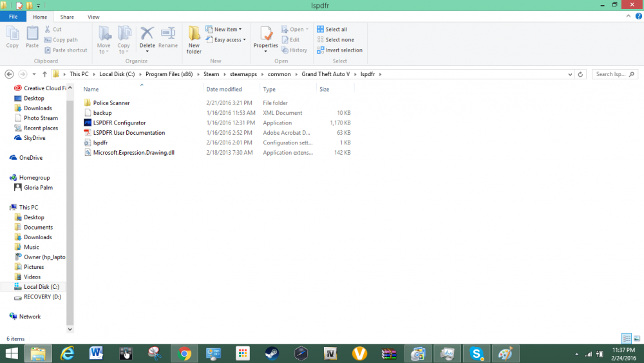The height and width of the screenshot is (363, 644).
Task: Open Microsoft Word from the taskbar
Action: pyautogui.click(x=96, y=353)
